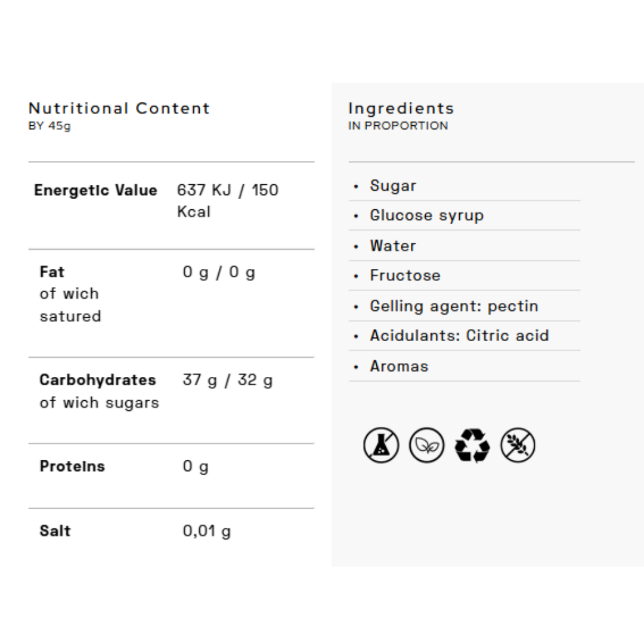Select the Water ingredient item
Screen dimensions: 644x644
click(392, 246)
